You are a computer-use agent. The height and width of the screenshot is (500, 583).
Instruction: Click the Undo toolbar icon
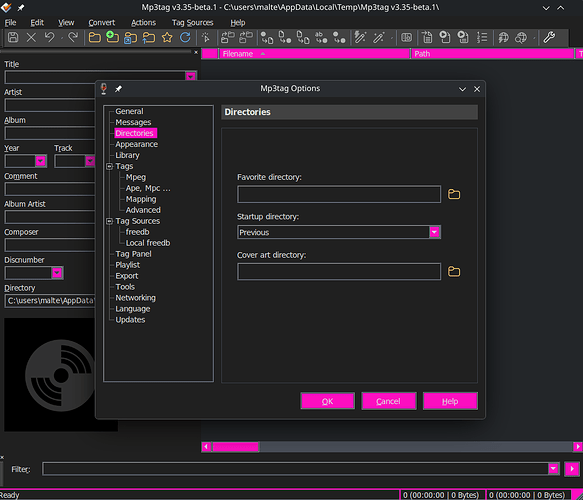click(49, 38)
